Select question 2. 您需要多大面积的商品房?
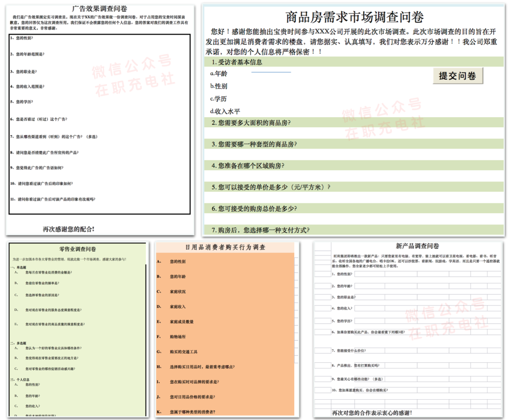Viewport: 510px width, 420px height. click(251, 122)
